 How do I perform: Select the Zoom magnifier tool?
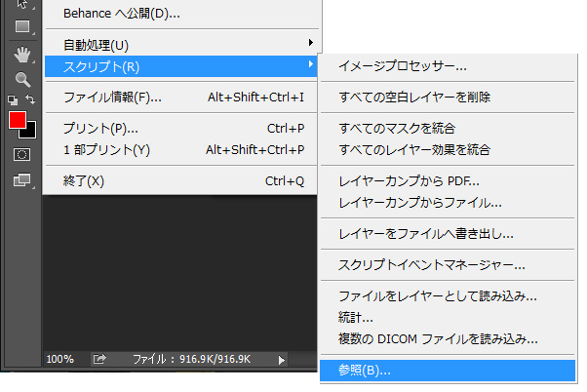tap(22, 79)
